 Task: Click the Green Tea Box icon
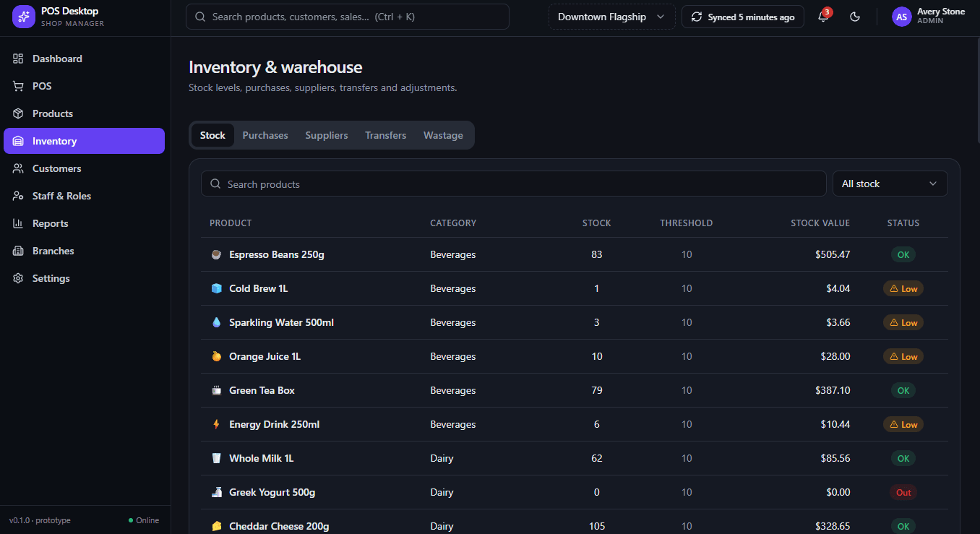point(216,390)
